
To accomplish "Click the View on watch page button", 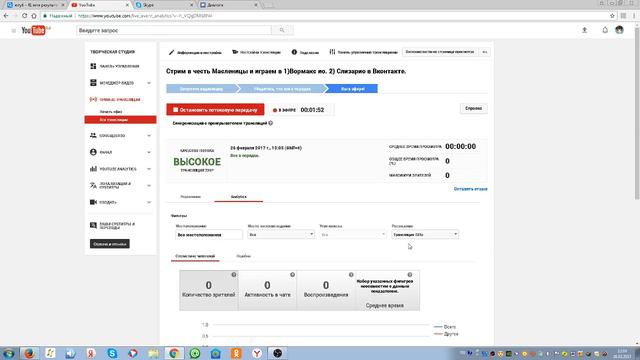I will tap(440, 52).
